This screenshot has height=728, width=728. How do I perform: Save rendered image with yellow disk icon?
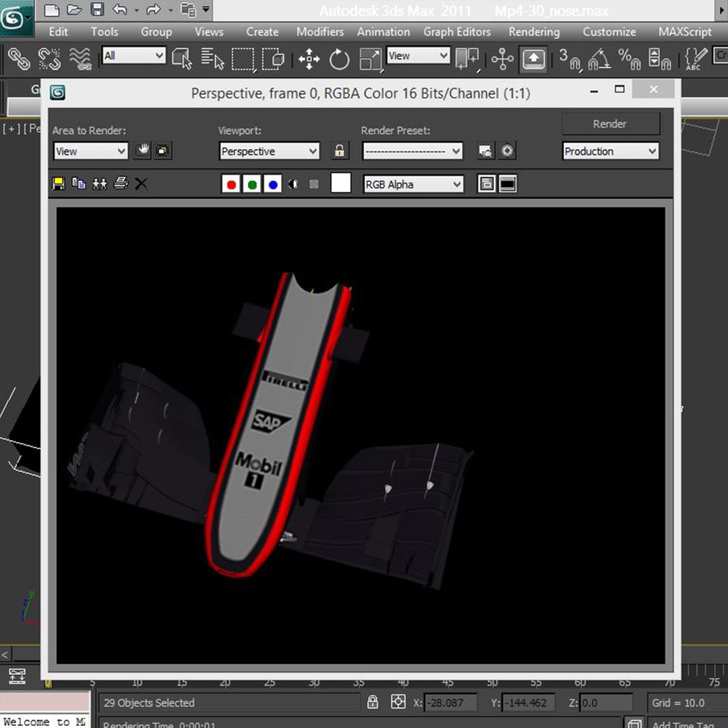59,184
